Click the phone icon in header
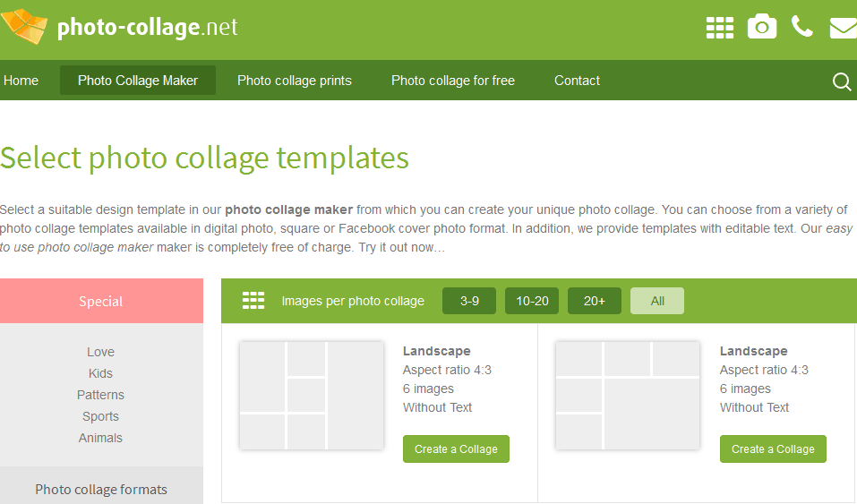The height and width of the screenshot is (504, 857). [801, 26]
